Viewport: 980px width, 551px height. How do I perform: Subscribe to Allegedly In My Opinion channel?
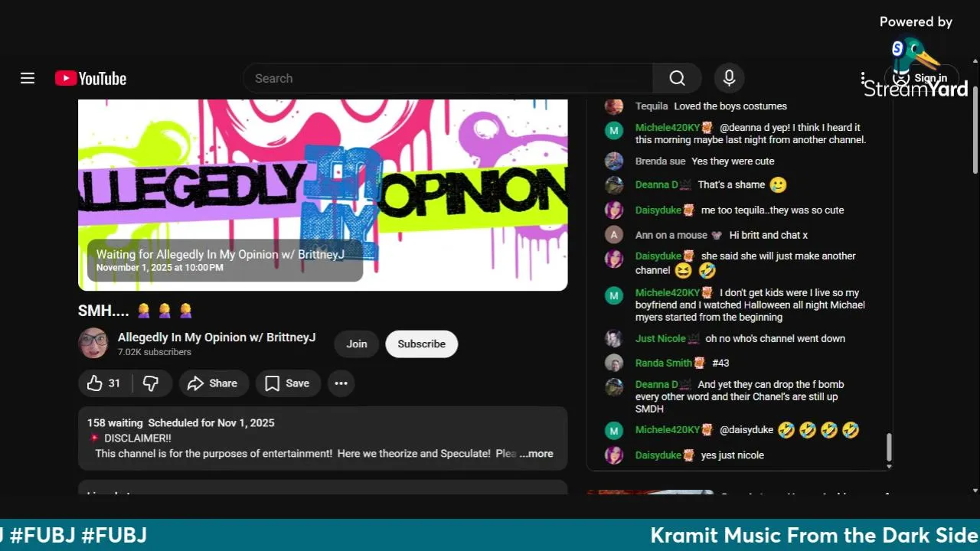pyautogui.click(x=421, y=344)
